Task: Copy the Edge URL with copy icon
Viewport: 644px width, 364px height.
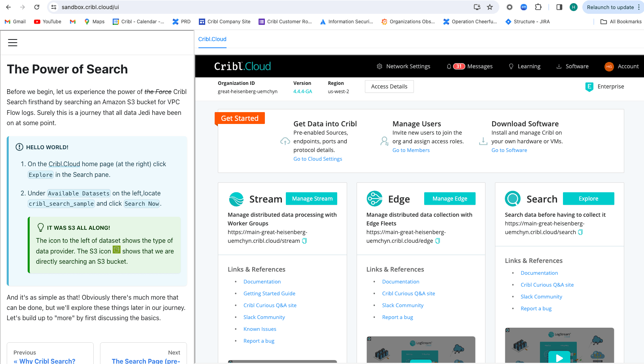Action: point(438,241)
